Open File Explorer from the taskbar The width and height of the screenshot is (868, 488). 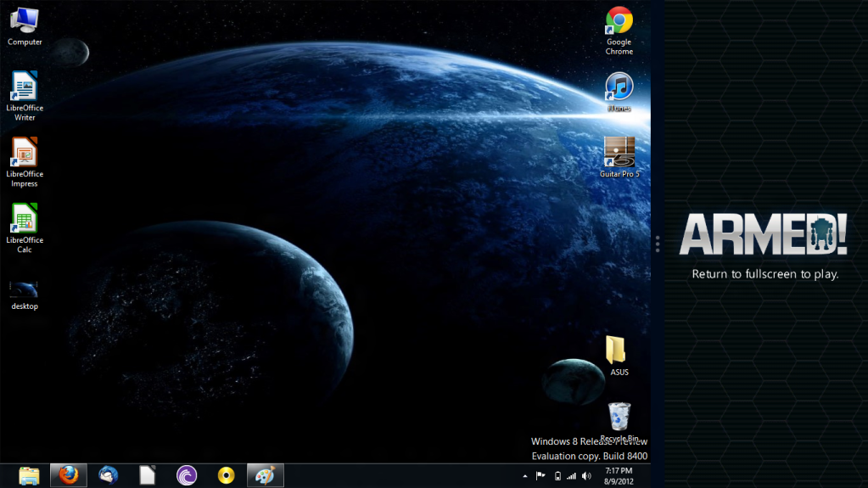pyautogui.click(x=29, y=475)
